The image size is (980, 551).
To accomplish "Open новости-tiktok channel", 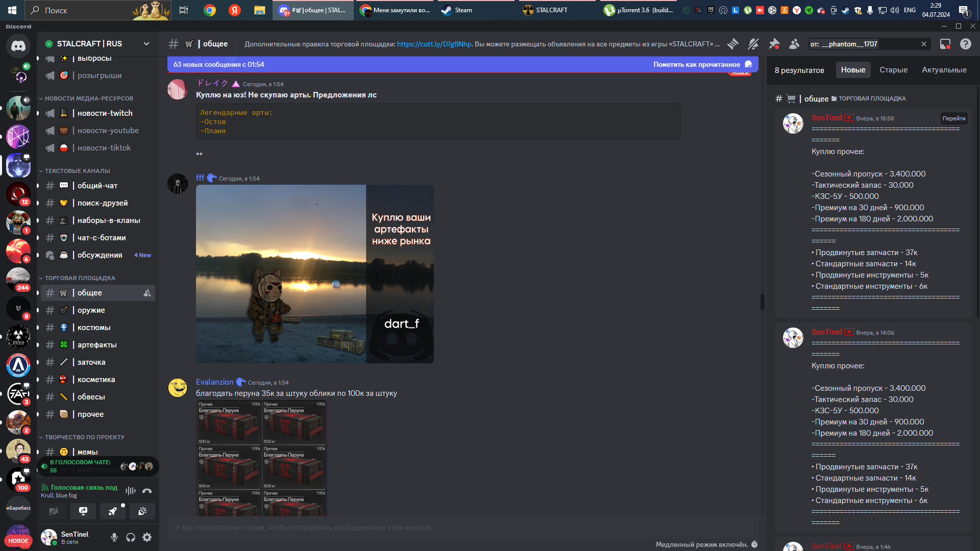I will 98,148.
